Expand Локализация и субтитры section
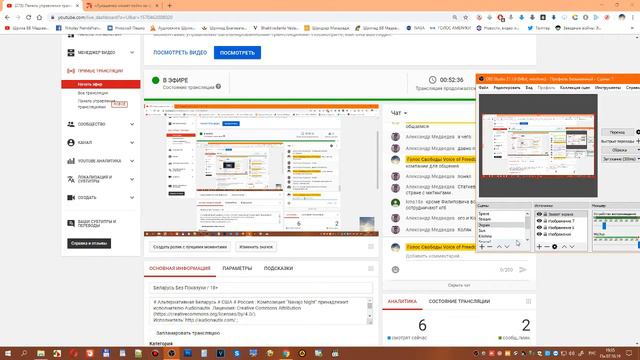 [x=132, y=179]
